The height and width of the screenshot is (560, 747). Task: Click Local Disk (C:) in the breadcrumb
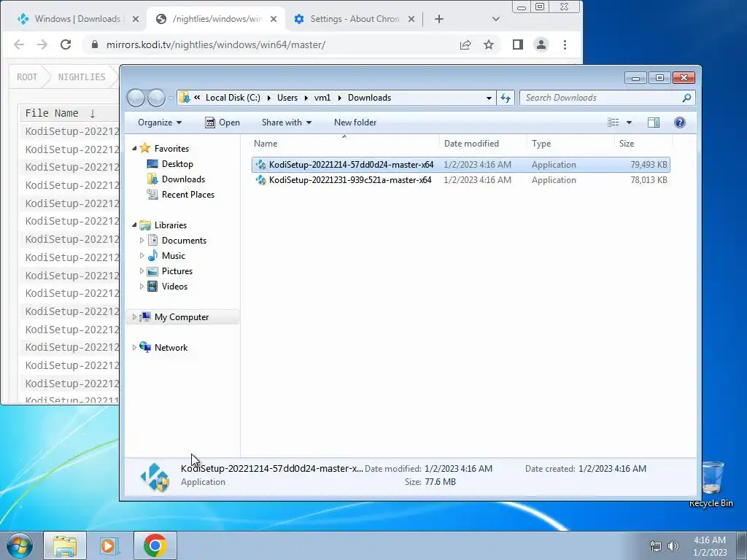233,98
